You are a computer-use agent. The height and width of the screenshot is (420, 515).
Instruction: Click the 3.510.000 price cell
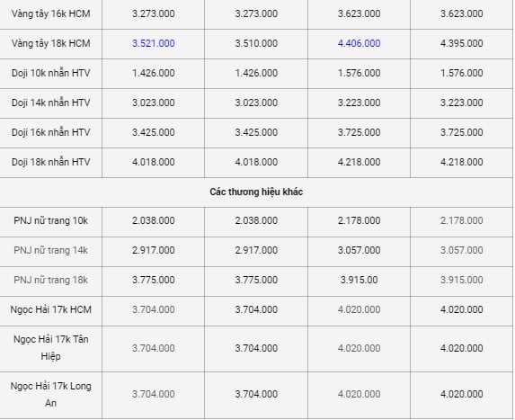[256, 43]
